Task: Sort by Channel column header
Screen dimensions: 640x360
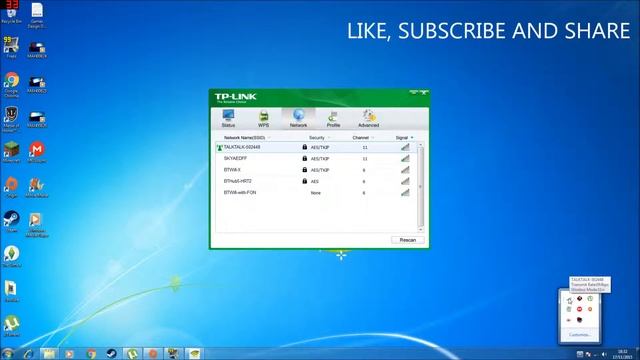Action: tap(361, 138)
